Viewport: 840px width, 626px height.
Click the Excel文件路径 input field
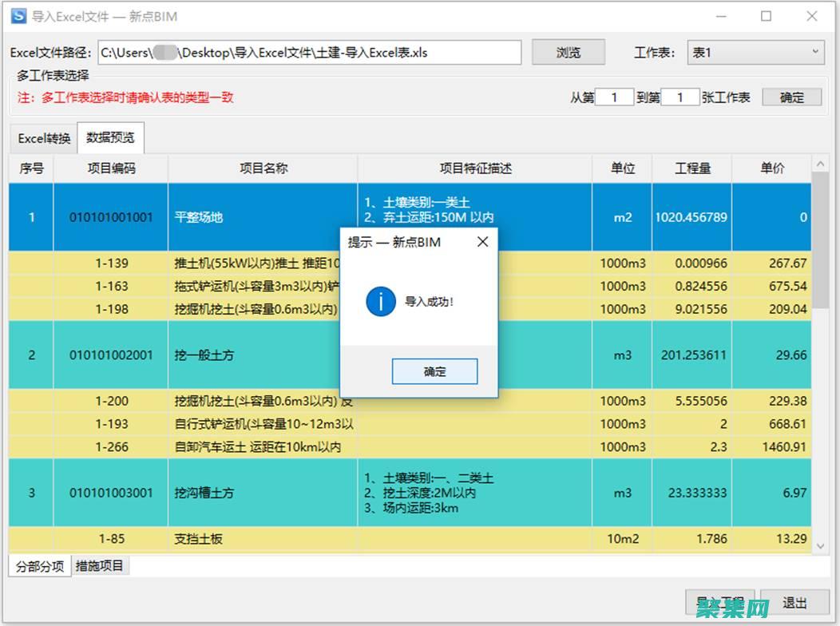point(310,52)
